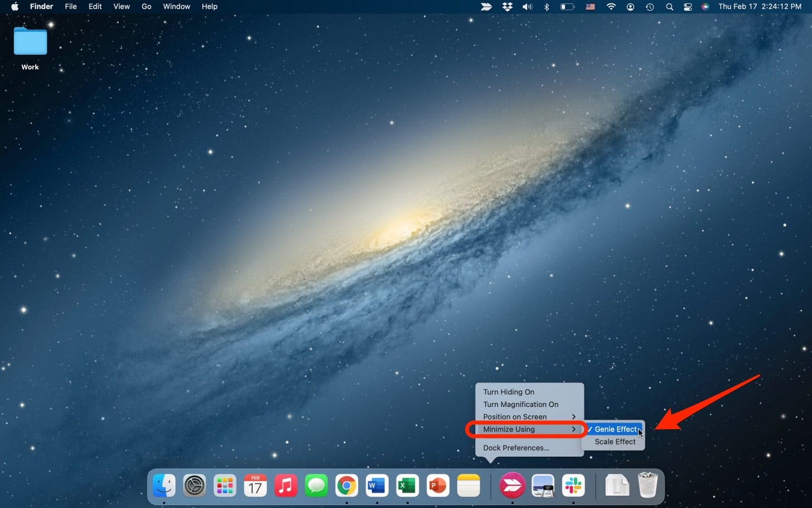Viewport: 812px width, 508px height.
Task: Open Spotlight search in menu bar
Action: (669, 7)
